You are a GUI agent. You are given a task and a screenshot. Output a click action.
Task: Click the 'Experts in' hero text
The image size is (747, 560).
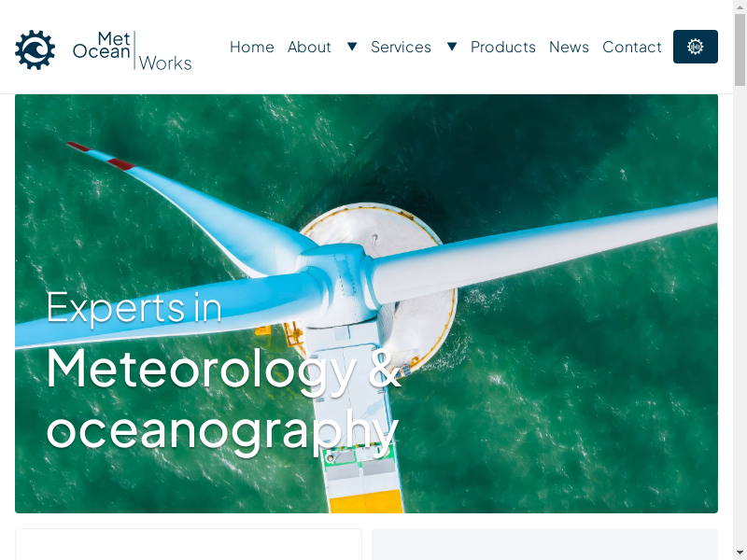tap(134, 308)
